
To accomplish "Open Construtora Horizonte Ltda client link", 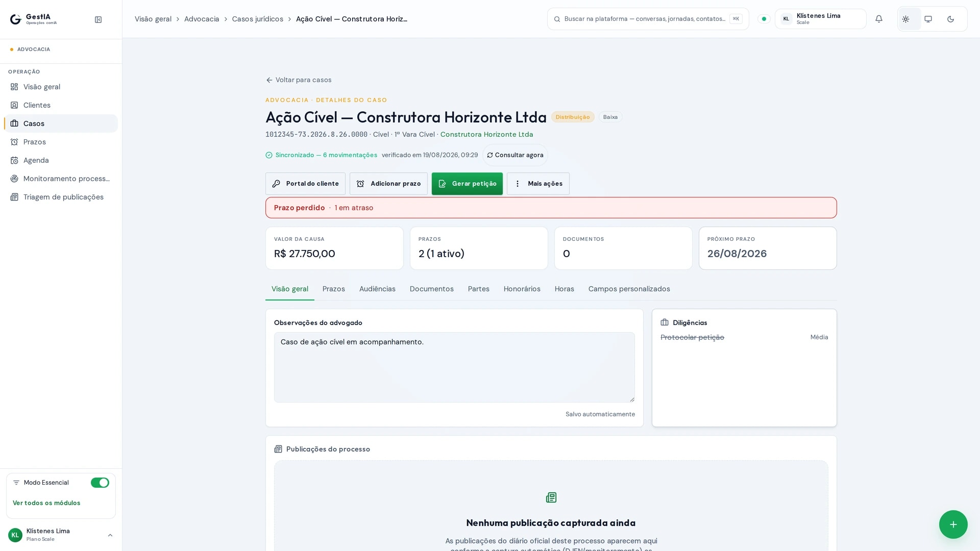I will [486, 135].
